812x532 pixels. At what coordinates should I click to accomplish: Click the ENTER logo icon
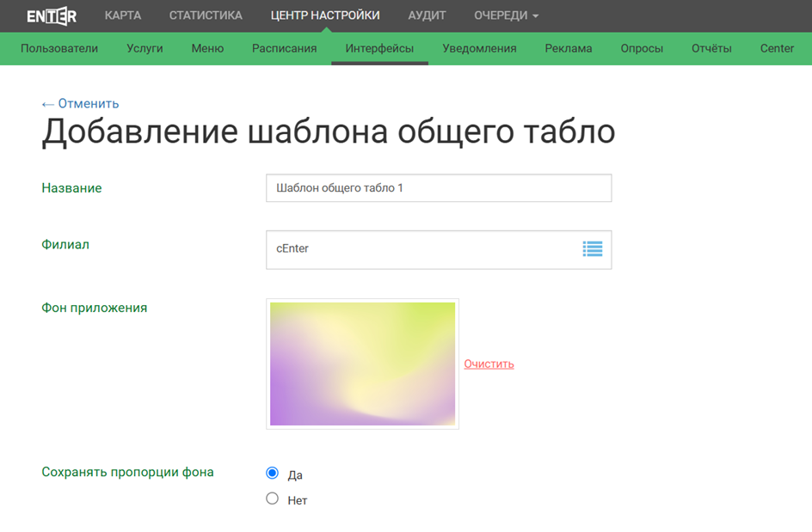(52, 16)
